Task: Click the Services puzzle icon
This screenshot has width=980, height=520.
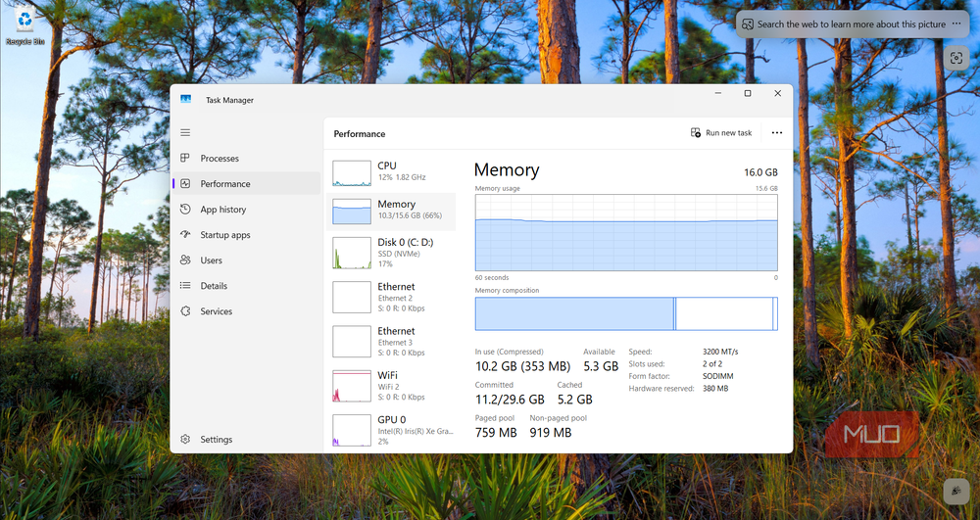Action: pyautogui.click(x=185, y=310)
